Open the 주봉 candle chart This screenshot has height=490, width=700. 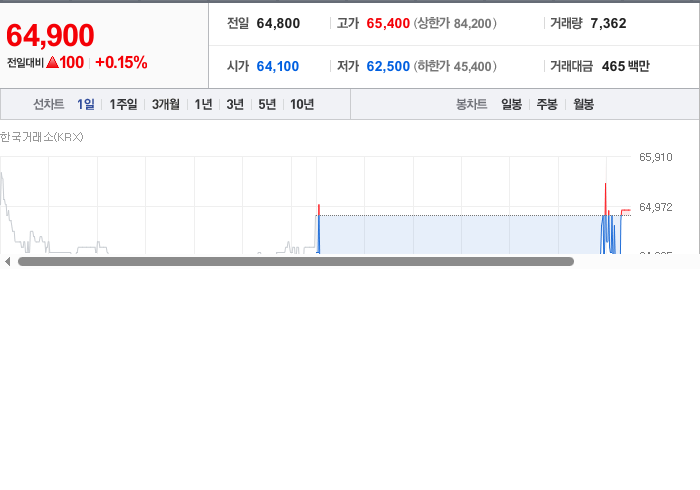coord(547,104)
